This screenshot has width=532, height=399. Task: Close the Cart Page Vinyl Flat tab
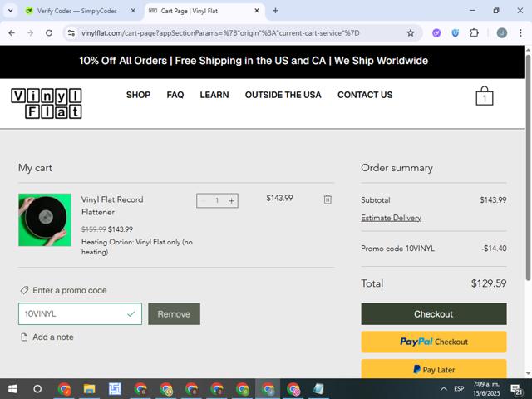(x=257, y=11)
